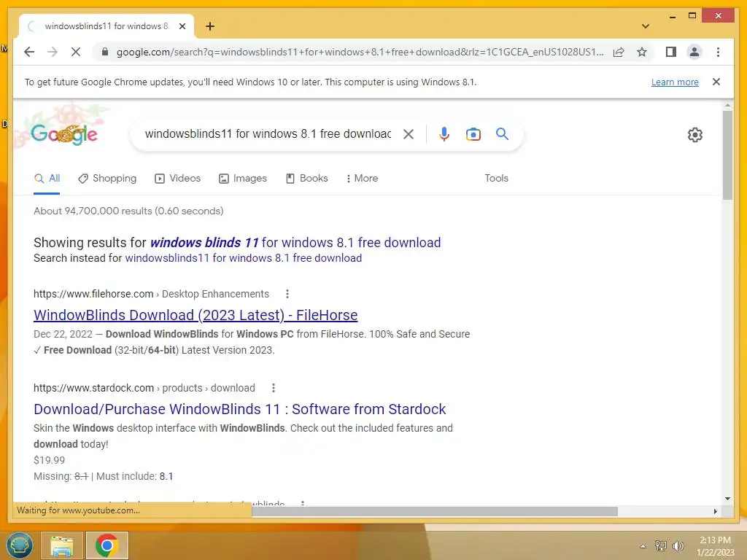The image size is (747, 560).
Task: Bookmark this page with star
Action: pos(642,52)
